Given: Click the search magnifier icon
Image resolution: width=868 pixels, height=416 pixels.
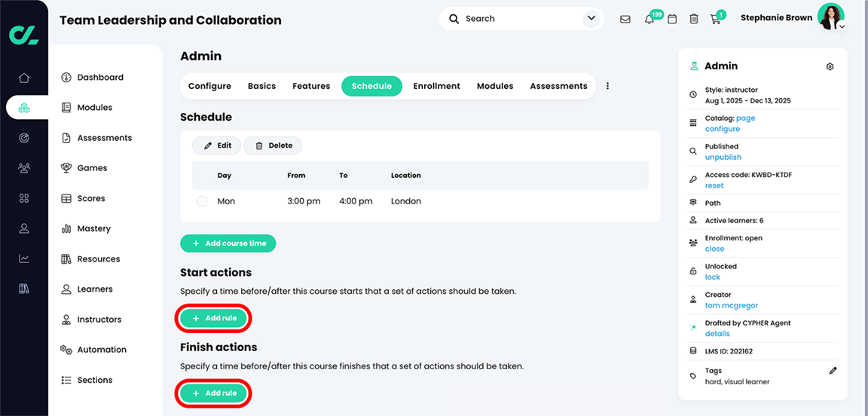Looking at the screenshot, I should (454, 19).
